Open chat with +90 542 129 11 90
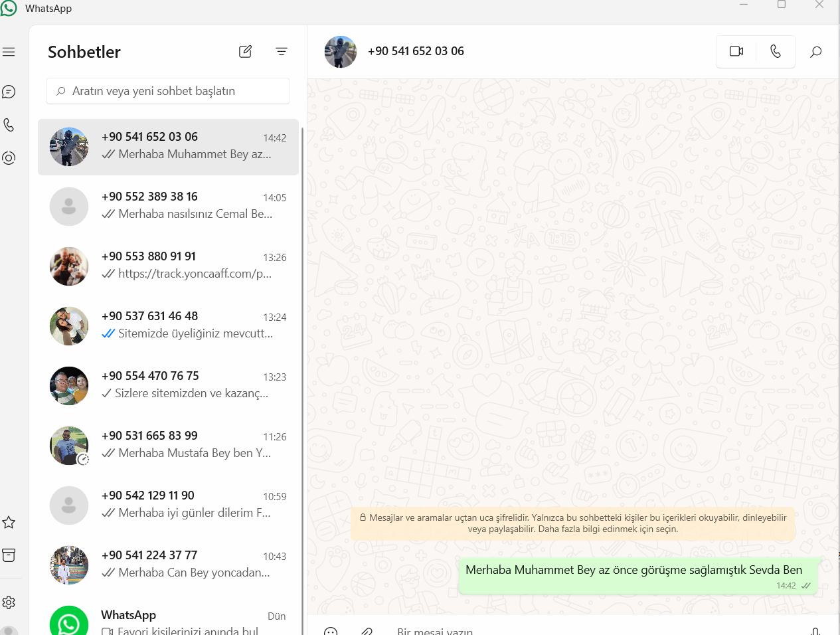This screenshot has width=840, height=635. (x=168, y=505)
